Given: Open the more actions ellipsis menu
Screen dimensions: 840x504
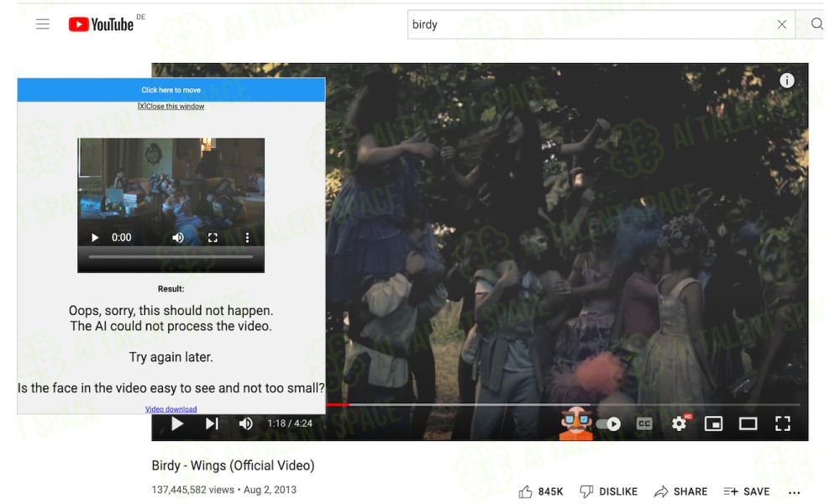Looking at the screenshot, I should pos(795,491).
